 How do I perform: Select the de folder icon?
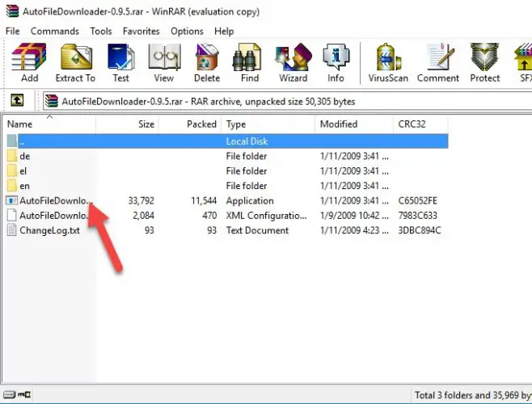[x=12, y=156]
